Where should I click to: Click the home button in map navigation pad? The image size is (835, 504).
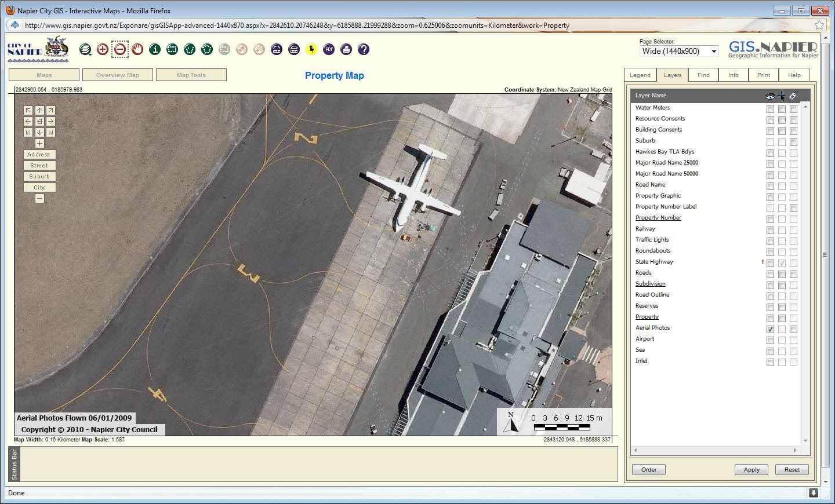(x=39, y=122)
